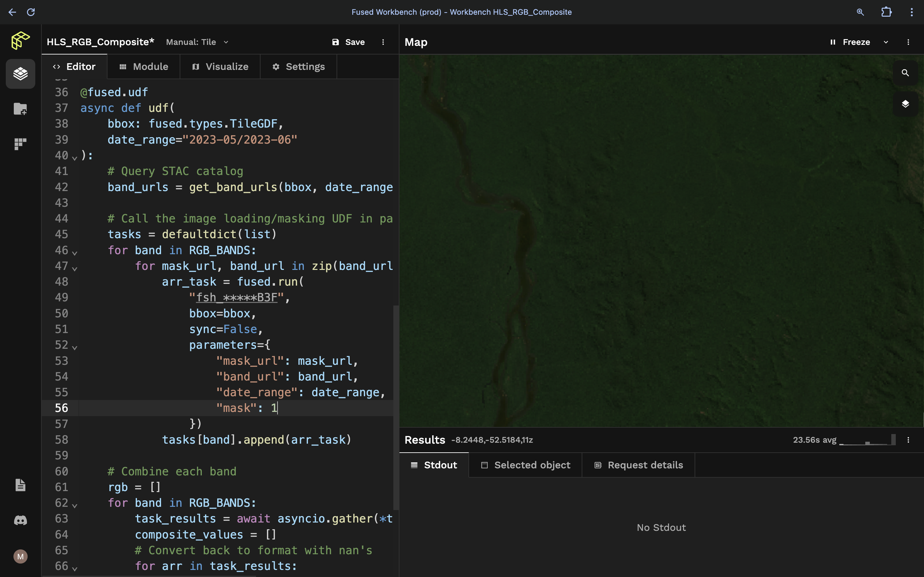Screen dimensions: 924x577
Task: Click the browser reload icon
Action: [x=31, y=12]
